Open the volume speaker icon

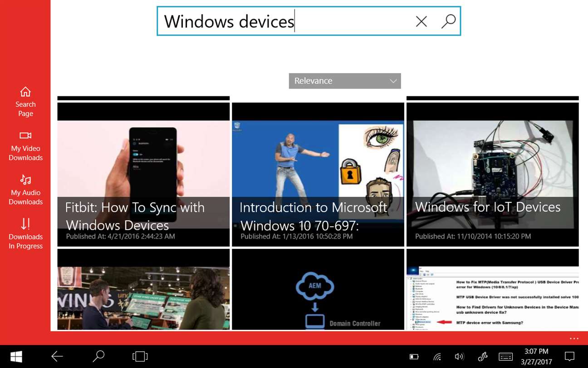(x=459, y=357)
